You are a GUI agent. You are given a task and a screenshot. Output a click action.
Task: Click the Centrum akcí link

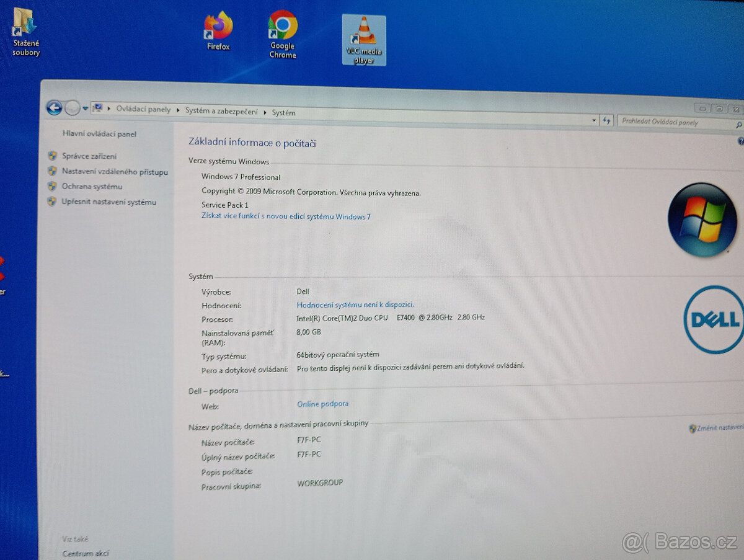tap(86, 553)
